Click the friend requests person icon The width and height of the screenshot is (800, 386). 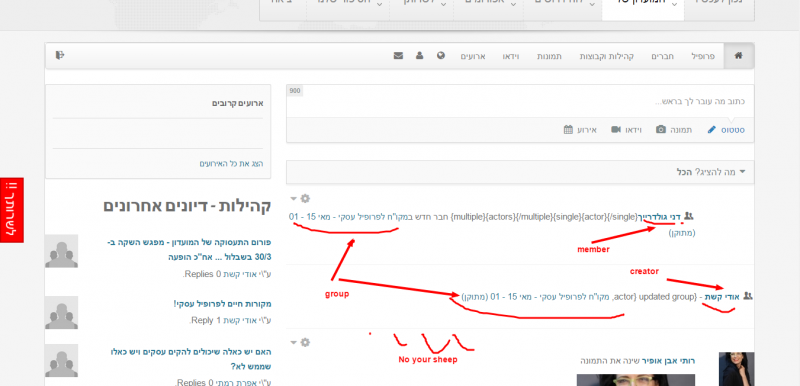pos(419,56)
